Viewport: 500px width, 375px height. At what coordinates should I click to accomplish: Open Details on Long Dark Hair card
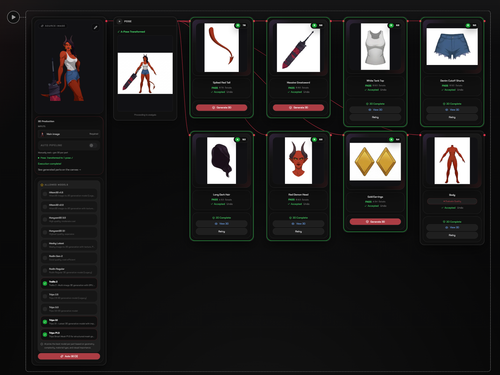[x=228, y=200]
